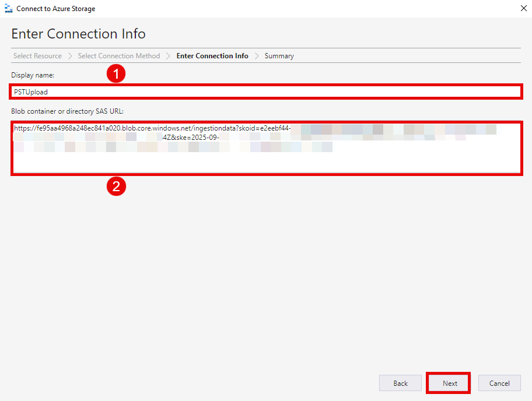Click the Enter Connection Info heading
The image size is (532, 401).
coord(78,34)
